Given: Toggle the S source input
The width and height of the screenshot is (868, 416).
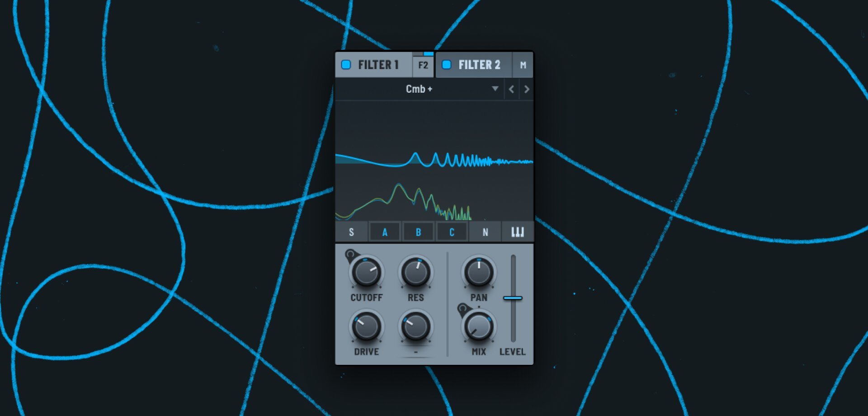Looking at the screenshot, I should click(351, 232).
